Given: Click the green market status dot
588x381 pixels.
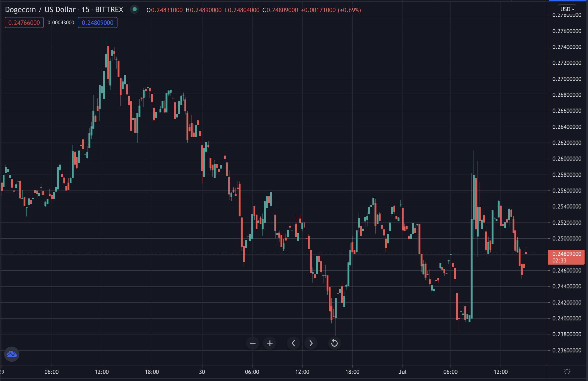Looking at the screenshot, I should click(x=134, y=10).
